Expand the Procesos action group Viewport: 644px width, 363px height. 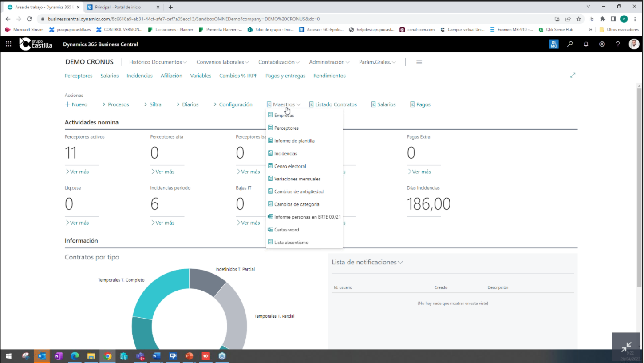pyautogui.click(x=115, y=104)
